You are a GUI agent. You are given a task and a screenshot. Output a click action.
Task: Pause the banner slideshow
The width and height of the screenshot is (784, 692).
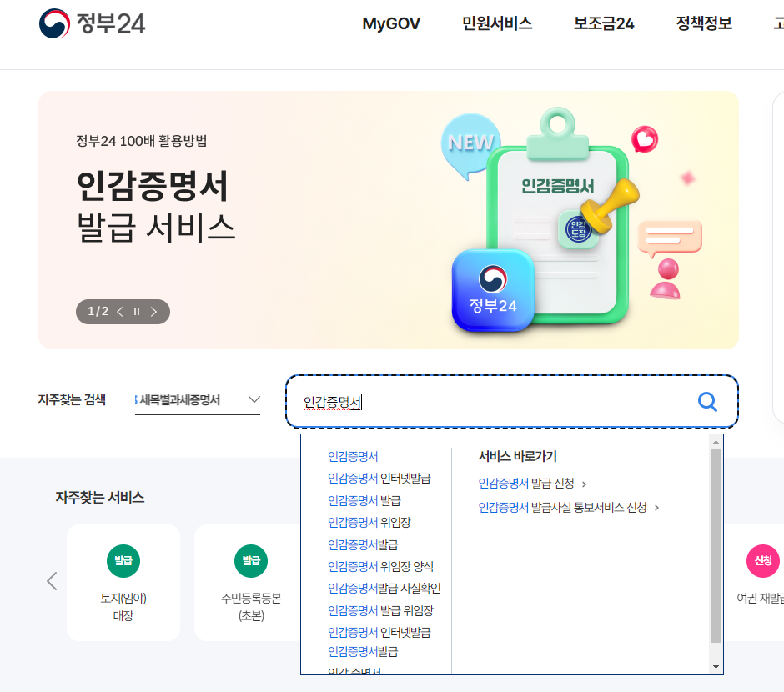point(137,312)
